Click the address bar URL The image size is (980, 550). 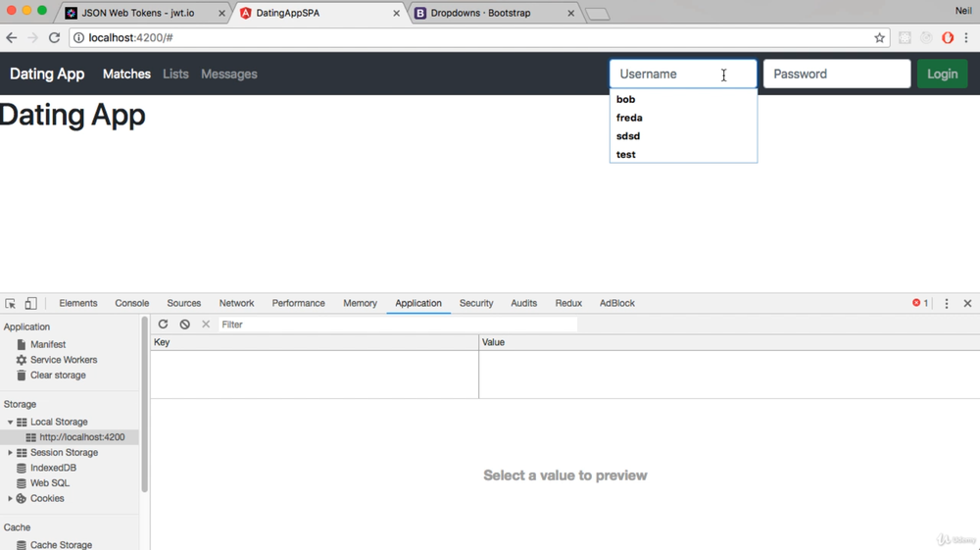(x=130, y=38)
